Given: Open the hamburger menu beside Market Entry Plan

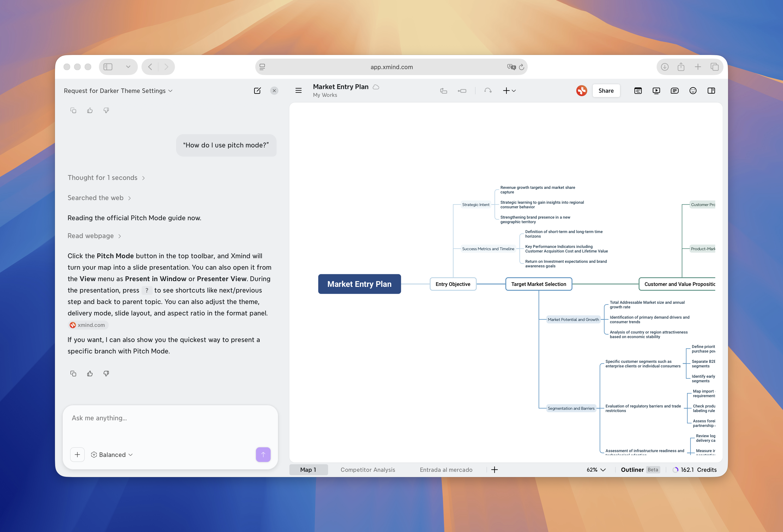Looking at the screenshot, I should 299,91.
